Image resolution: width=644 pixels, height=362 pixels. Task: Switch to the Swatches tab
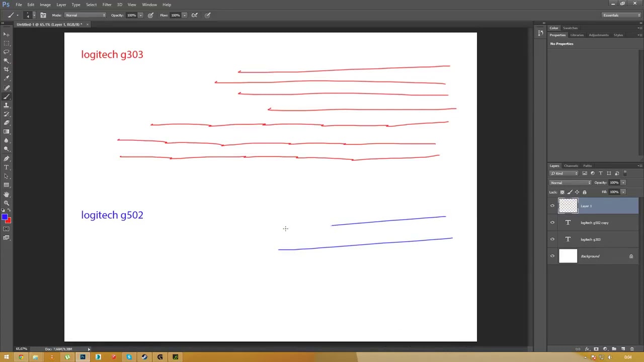coord(570,28)
